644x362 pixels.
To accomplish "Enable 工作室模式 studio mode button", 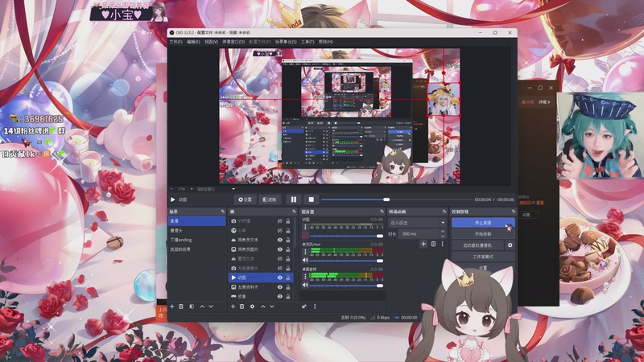I will 483,257.
